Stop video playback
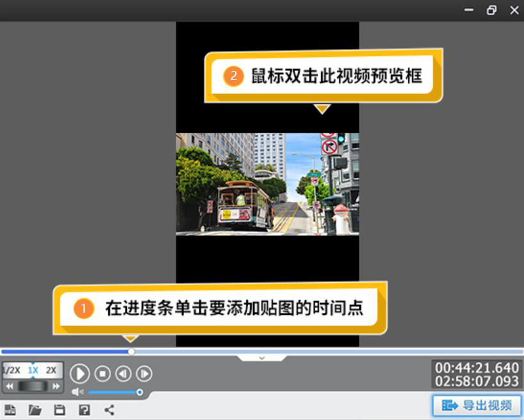This screenshot has height=420, width=524. point(102,374)
